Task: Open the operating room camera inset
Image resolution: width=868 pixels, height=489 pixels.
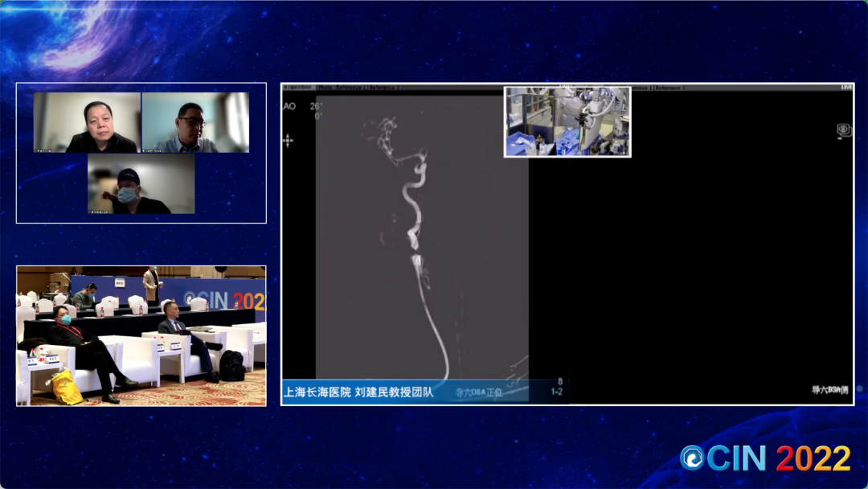Action: click(x=567, y=121)
